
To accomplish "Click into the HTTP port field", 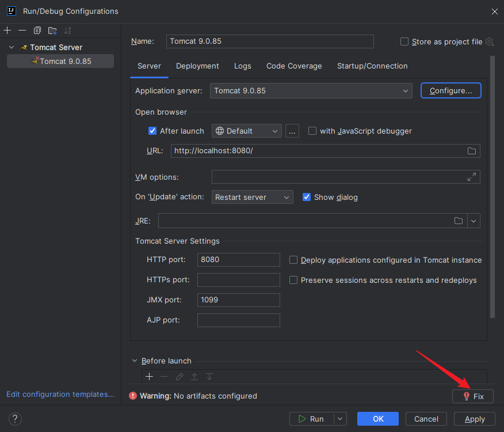I will click(x=239, y=259).
